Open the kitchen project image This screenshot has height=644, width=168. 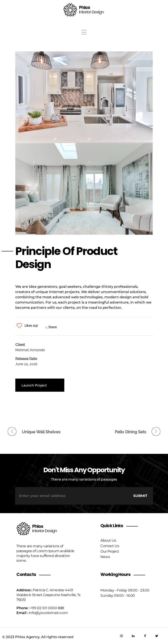(x=84, y=97)
